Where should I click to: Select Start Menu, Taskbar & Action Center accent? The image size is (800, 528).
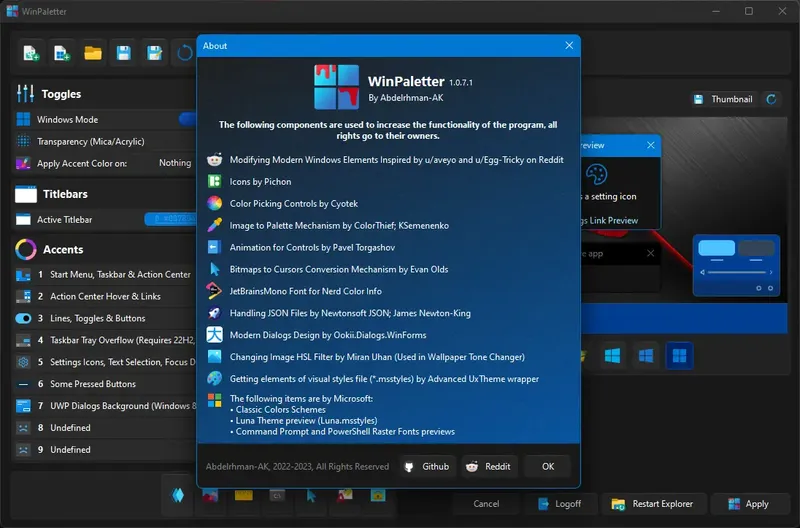click(104, 274)
